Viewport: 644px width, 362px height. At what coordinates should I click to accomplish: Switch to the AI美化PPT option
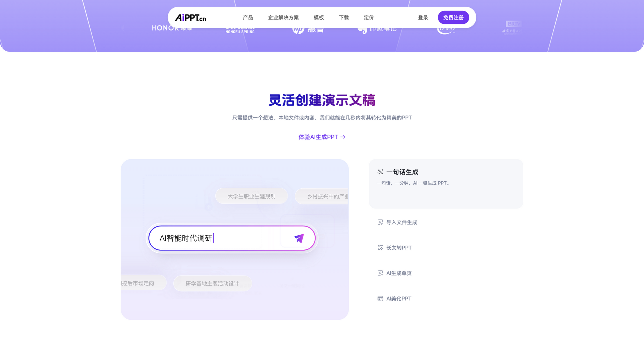coord(398,299)
